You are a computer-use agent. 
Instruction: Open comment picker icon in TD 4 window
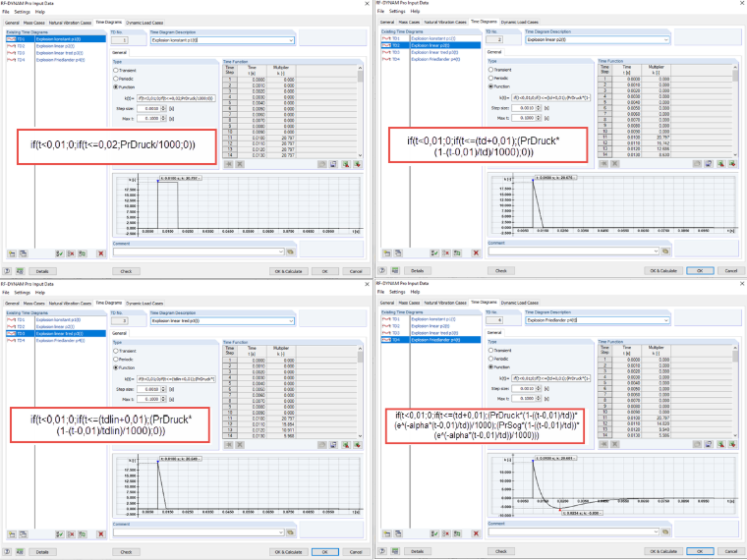(665, 532)
